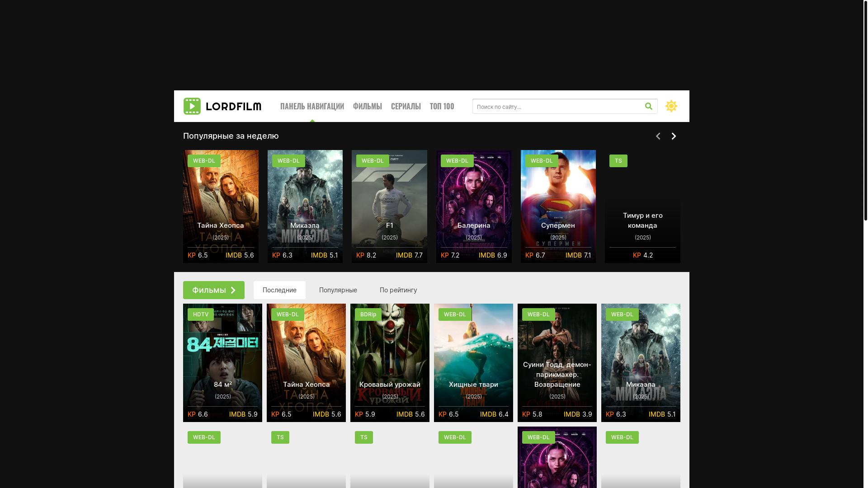
Task: Click the IMDB 7.1 rating on Супермен
Action: click(578, 255)
